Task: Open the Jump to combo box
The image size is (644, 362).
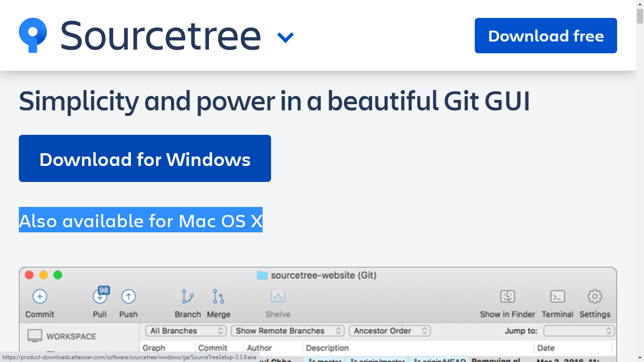Action: 579,331
